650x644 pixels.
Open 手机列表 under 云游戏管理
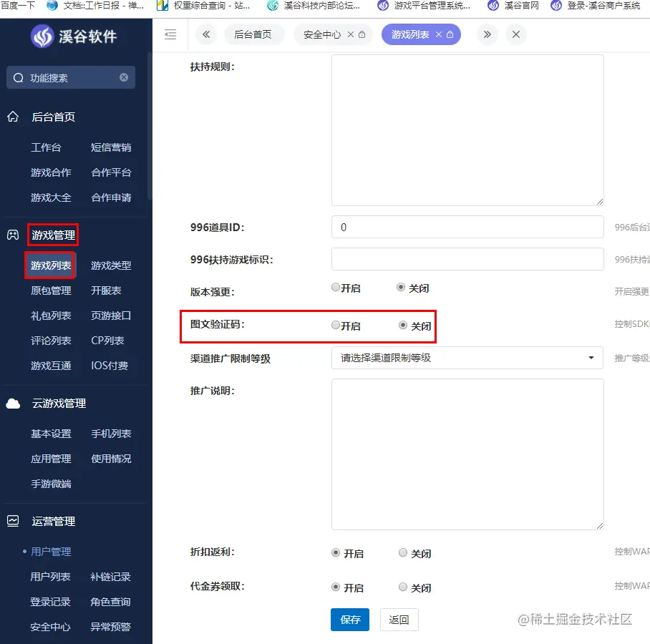111,434
